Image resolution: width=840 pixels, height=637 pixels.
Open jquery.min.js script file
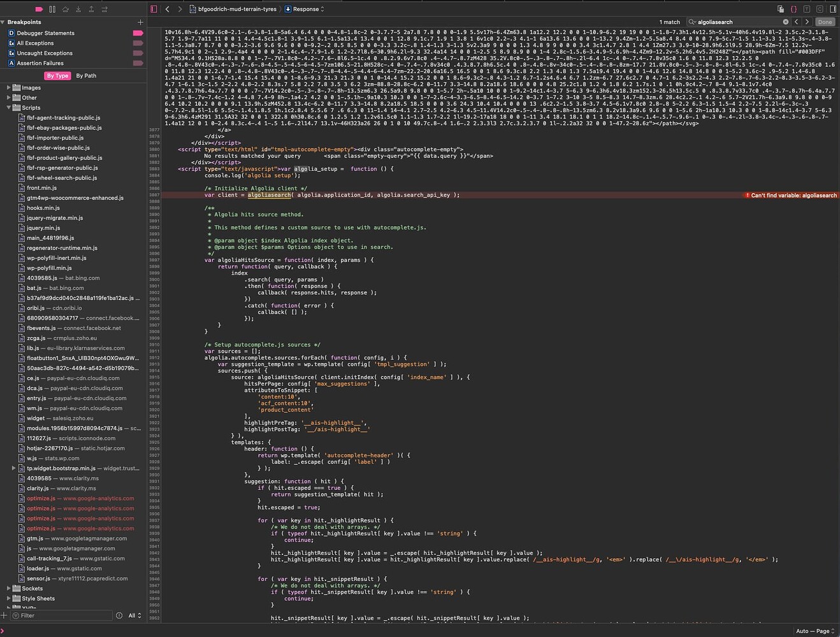point(43,228)
